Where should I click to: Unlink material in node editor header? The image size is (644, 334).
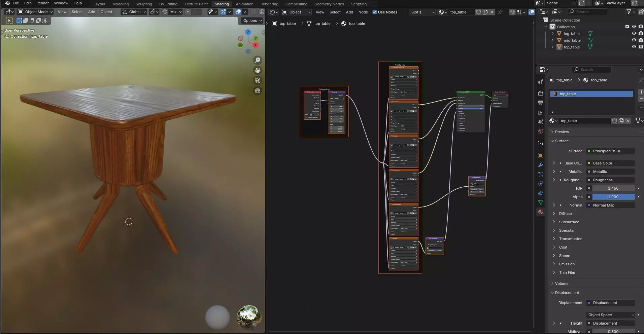coord(492,12)
